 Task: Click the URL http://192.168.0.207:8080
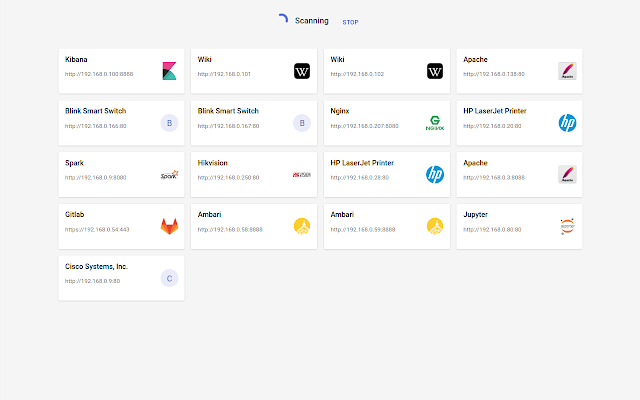[364, 126]
